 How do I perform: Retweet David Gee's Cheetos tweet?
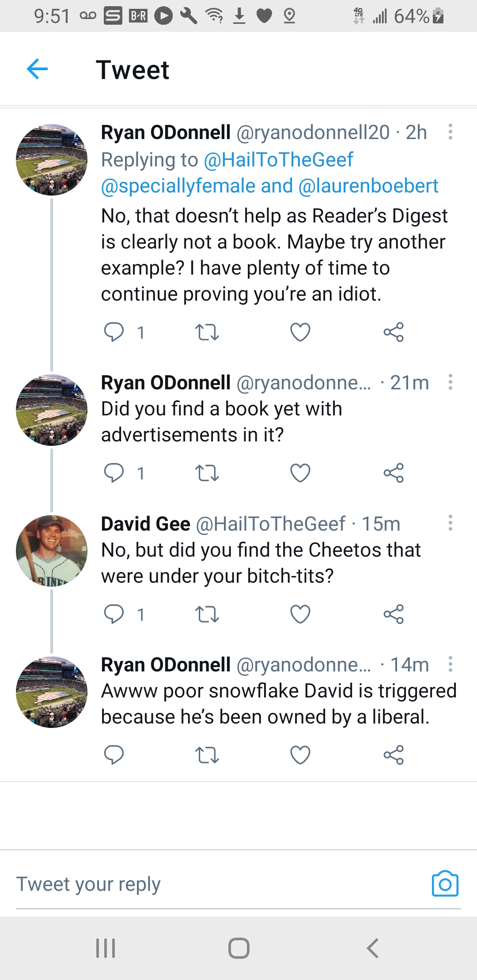tap(207, 614)
